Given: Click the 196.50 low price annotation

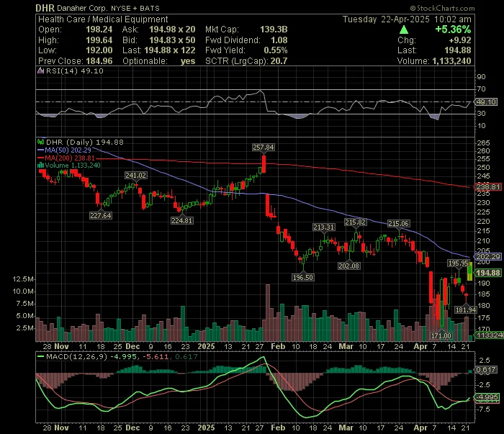Looking at the screenshot, I should tap(303, 277).
